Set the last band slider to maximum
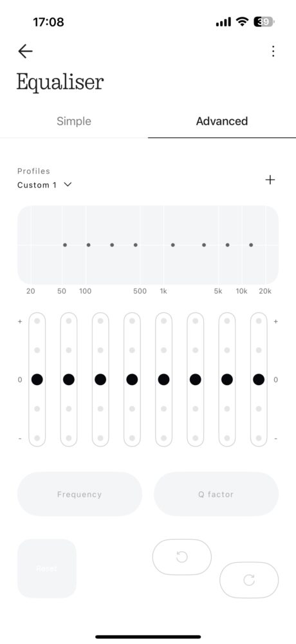This screenshot has width=296, height=644. click(258, 321)
